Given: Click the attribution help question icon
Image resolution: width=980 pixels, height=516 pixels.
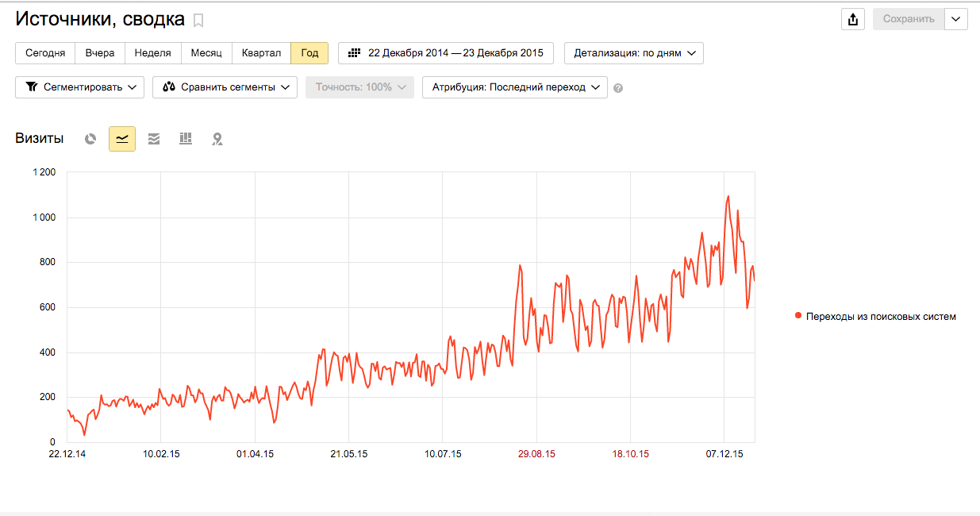Looking at the screenshot, I should click(x=618, y=88).
